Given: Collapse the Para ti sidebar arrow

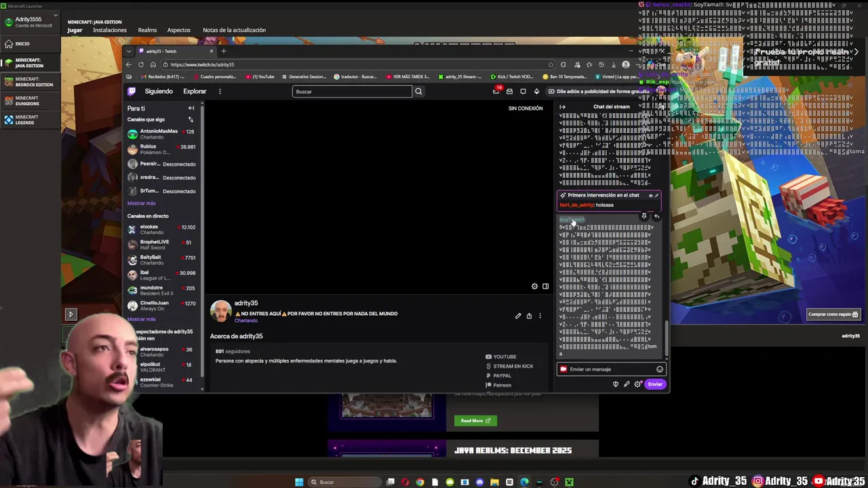Looking at the screenshot, I should tap(191, 108).
